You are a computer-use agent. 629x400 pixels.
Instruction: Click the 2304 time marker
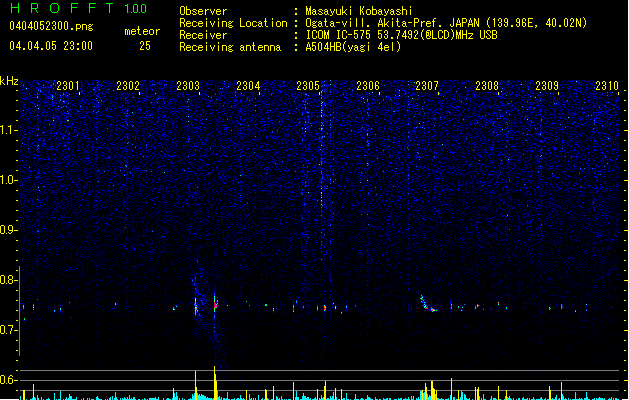coord(248,86)
